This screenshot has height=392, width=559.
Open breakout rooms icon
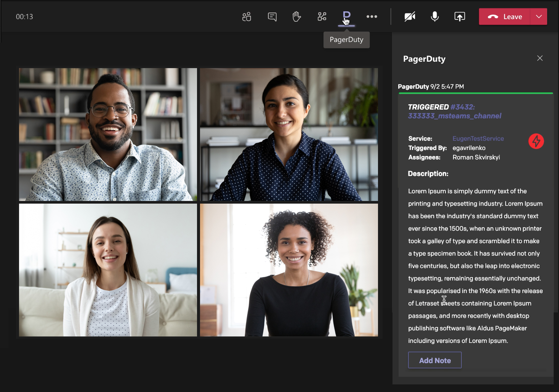[x=322, y=17]
